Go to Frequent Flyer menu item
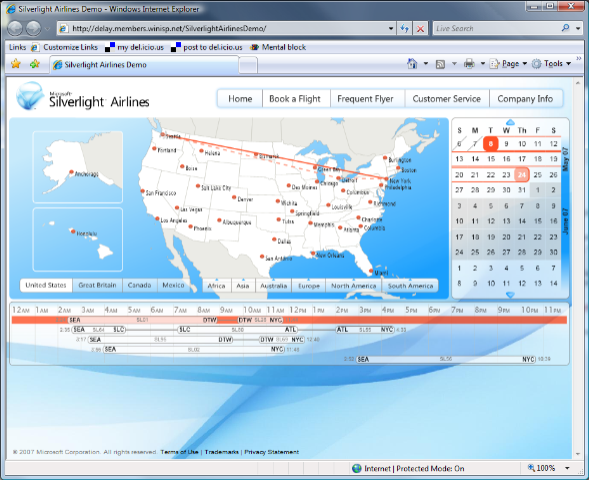 click(365, 99)
